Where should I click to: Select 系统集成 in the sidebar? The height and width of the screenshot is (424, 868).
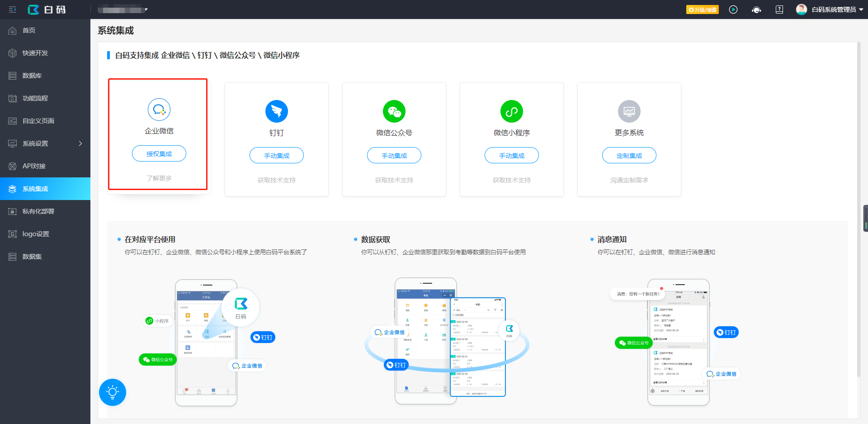pyautogui.click(x=45, y=189)
